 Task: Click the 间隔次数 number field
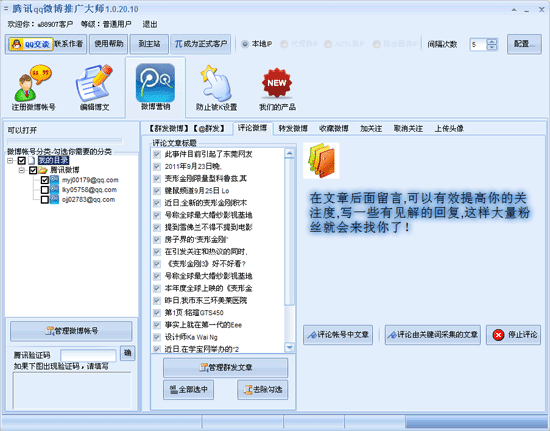(x=478, y=45)
